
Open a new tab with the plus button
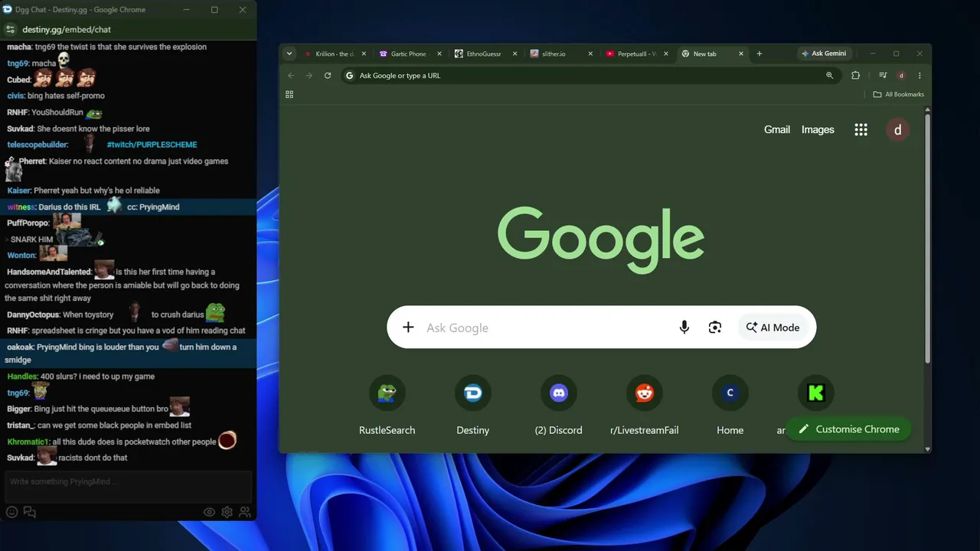pyautogui.click(x=759, y=54)
